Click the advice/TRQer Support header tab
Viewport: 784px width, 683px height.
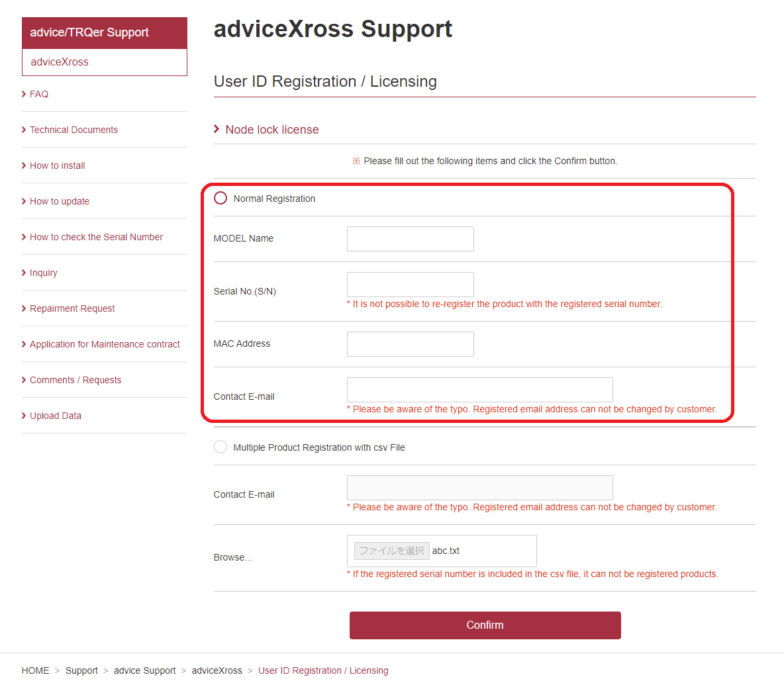click(105, 33)
